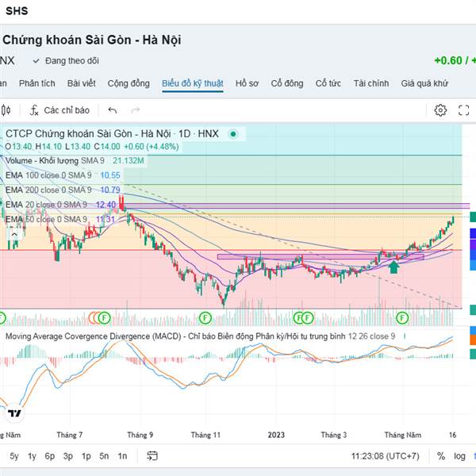Image resolution: width=476 pixels, height=476 pixels.
Task: Open the 'Phân tích' tab
Action: click(x=37, y=83)
